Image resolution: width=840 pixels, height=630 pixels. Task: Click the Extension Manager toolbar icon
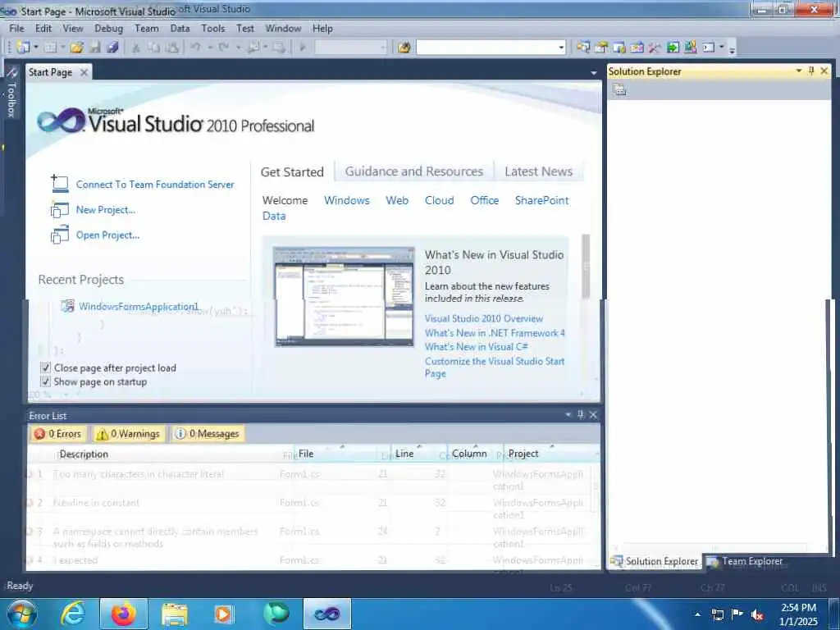point(691,47)
